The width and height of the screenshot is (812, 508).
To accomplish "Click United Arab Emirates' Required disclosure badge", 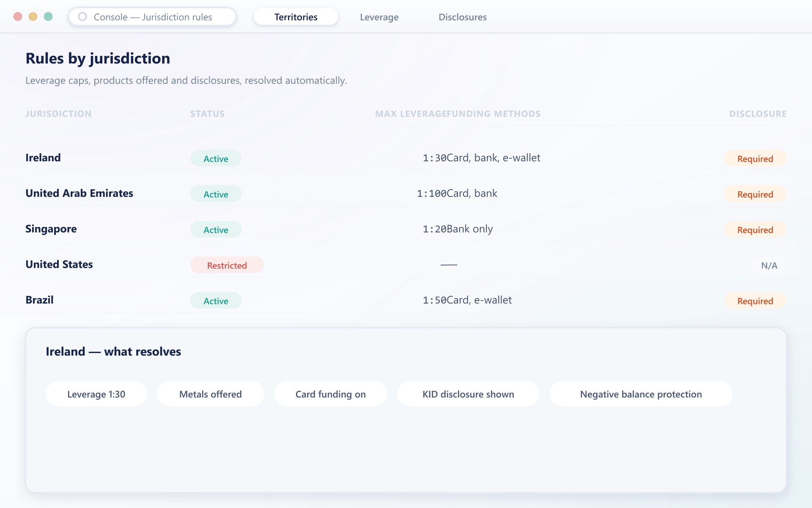I will (755, 194).
